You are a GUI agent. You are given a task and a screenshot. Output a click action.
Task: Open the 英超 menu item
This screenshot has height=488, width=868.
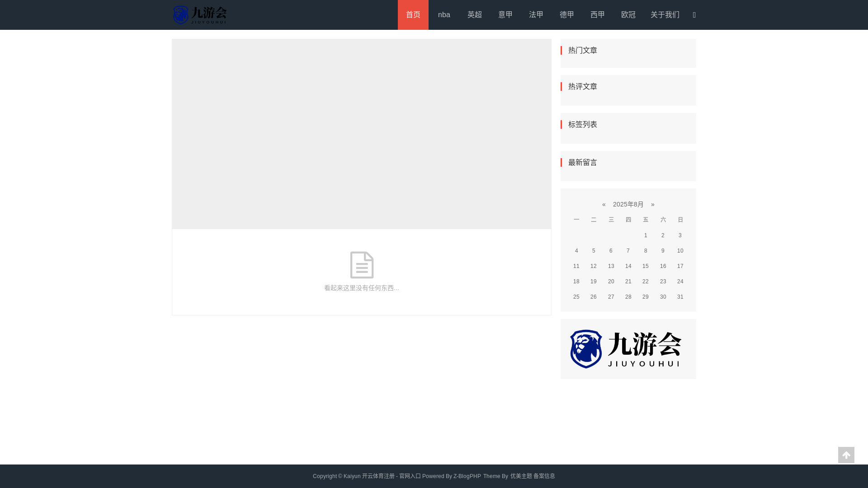coord(475,15)
